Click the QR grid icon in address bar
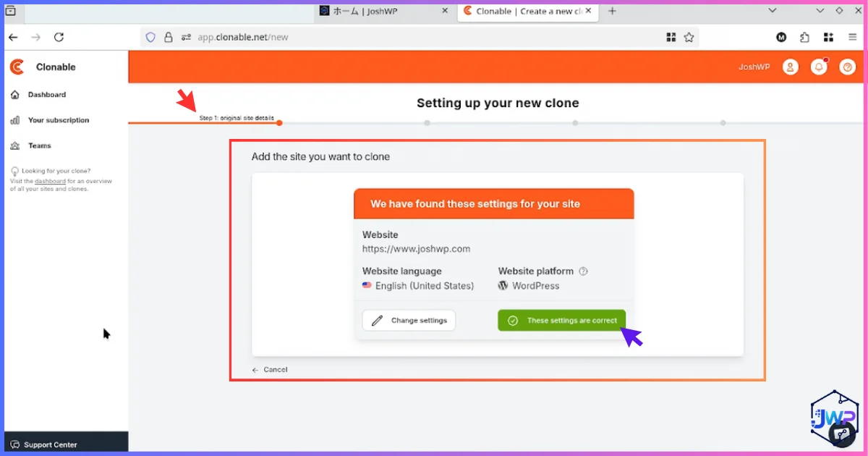This screenshot has width=868, height=456. (x=671, y=37)
